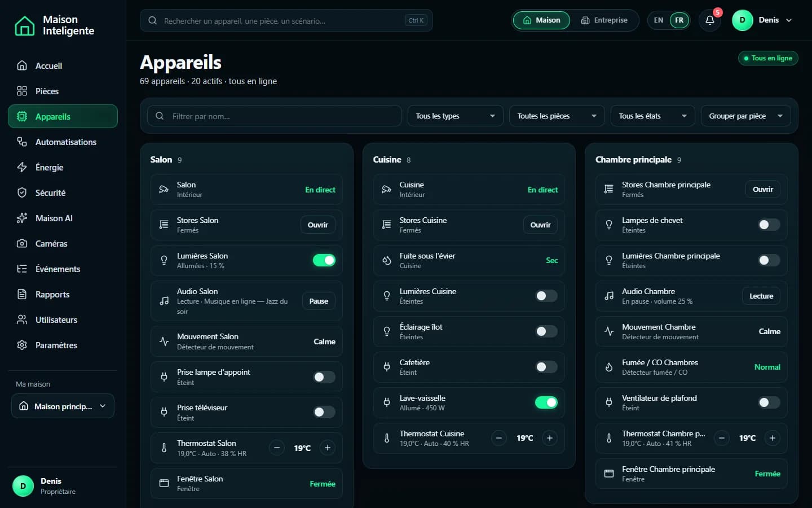Go to Automatisations in the sidebar
This screenshot has height=508, width=812.
(x=63, y=142)
